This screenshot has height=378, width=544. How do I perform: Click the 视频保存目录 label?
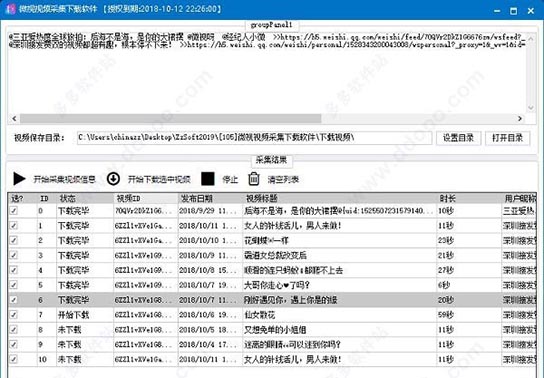click(39, 138)
